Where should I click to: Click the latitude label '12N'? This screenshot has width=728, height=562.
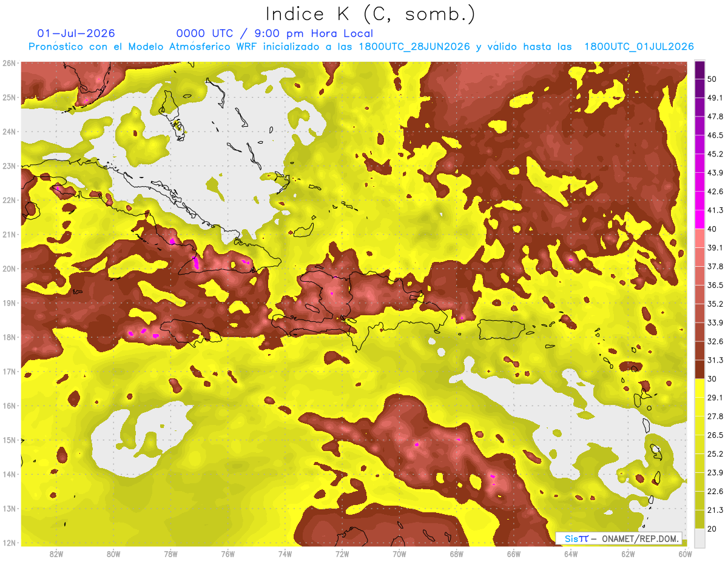[8, 543]
